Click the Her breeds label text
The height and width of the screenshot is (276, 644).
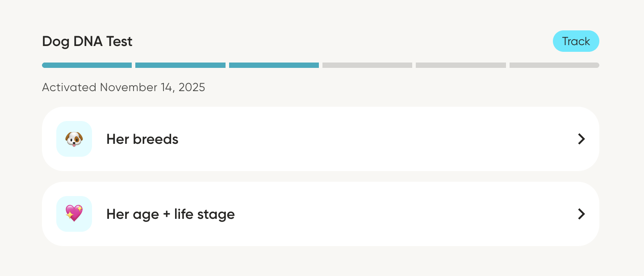click(142, 139)
